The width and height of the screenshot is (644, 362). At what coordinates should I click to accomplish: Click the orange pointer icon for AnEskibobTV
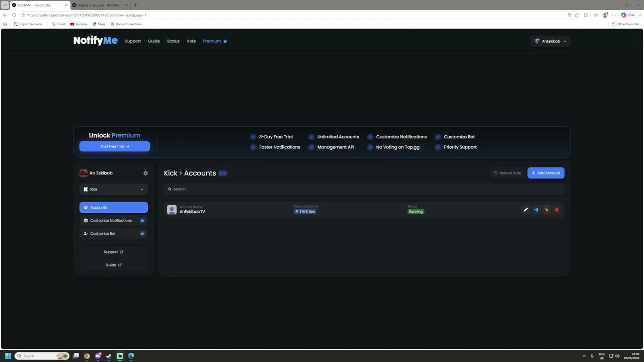[x=546, y=210]
